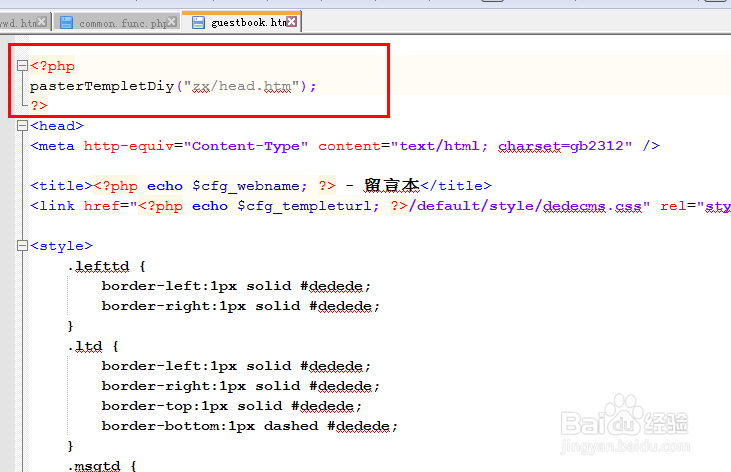Click the standalone closing ?> tag
Viewport: 731px width, 472px height.
pos(39,106)
